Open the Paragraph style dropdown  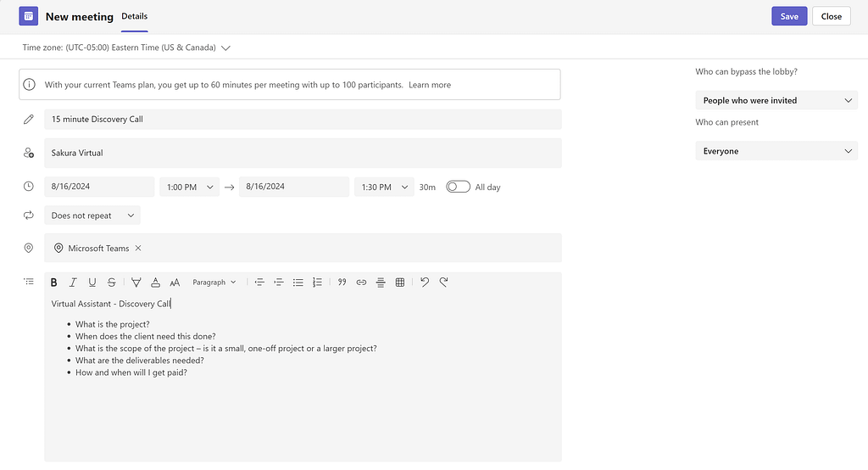pos(214,283)
